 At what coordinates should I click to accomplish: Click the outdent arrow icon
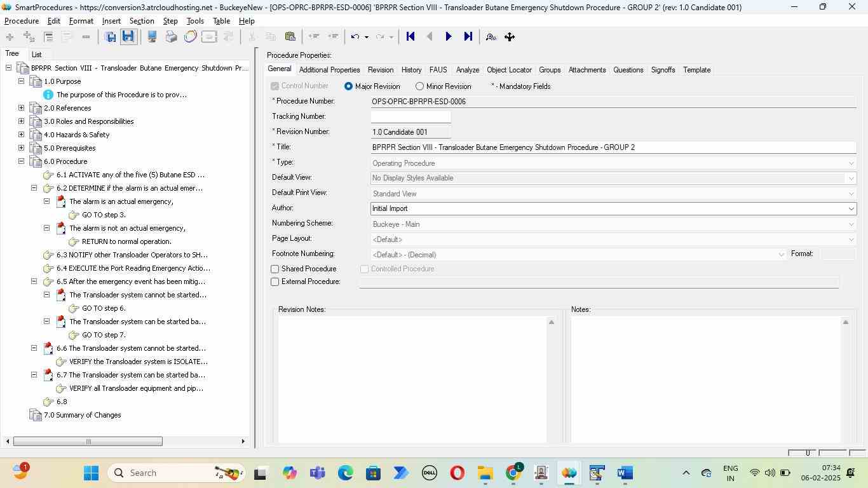tap(314, 37)
